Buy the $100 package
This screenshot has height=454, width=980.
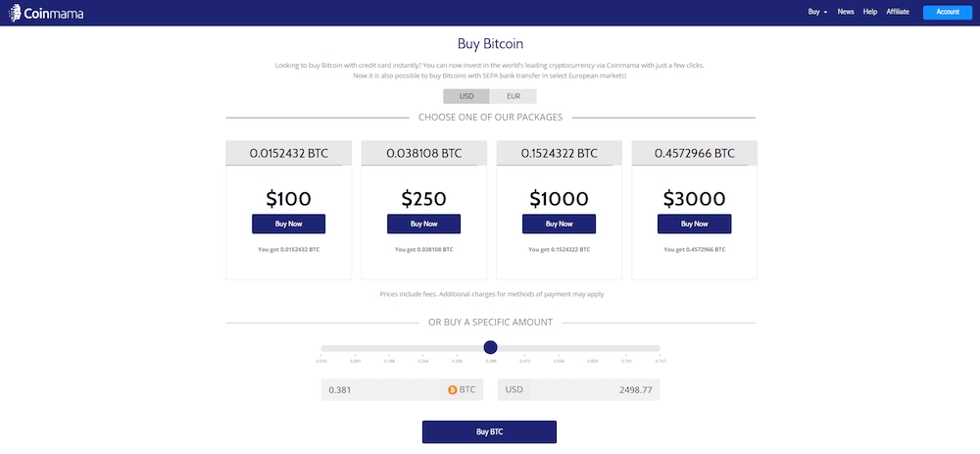click(288, 224)
